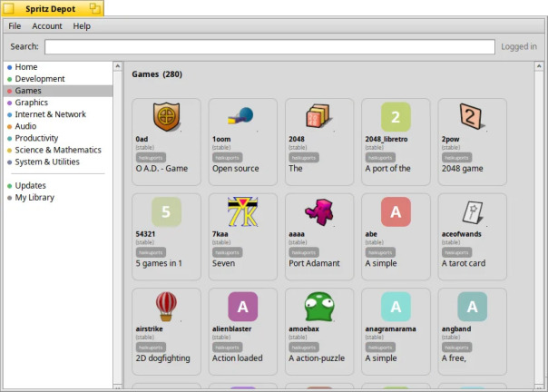Click the haikuports tag on 2pow card
Screen dimensions: 548x392
[x=456, y=158]
